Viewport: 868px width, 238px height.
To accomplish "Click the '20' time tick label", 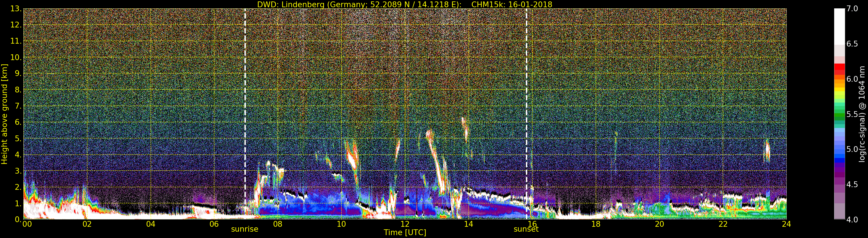I will point(659,224).
